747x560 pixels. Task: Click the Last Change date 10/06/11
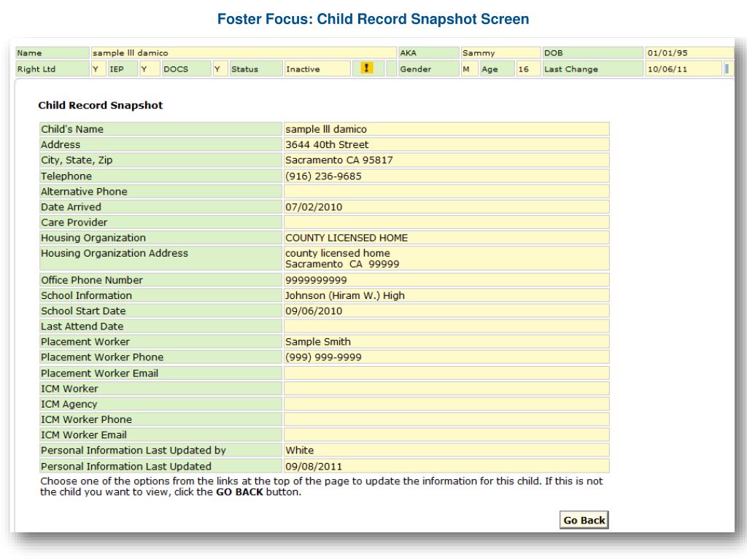[667, 69]
